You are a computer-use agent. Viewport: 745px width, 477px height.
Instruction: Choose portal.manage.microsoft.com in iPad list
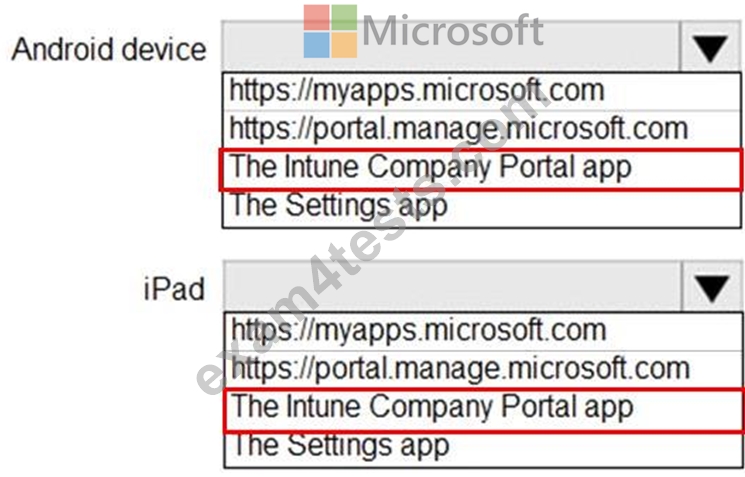[483, 370]
